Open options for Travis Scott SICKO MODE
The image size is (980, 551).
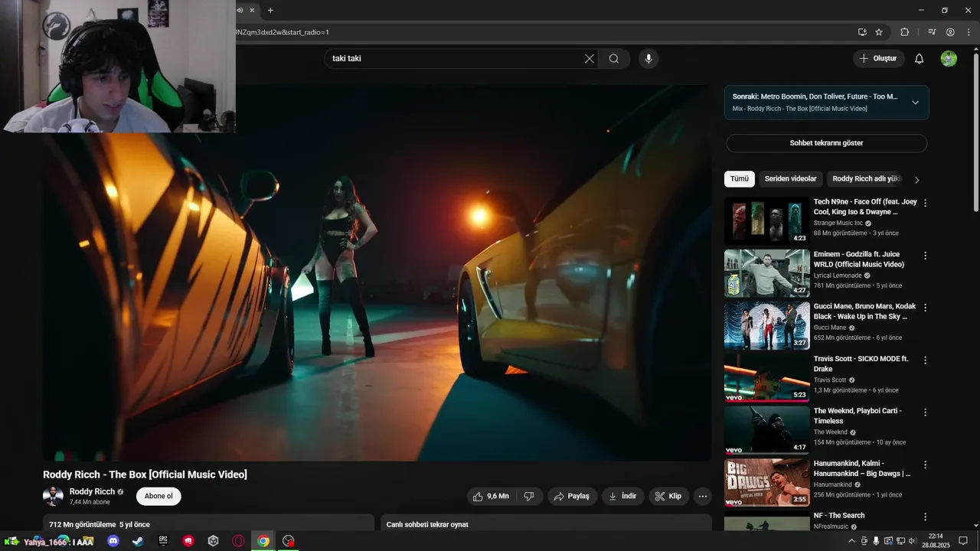coord(925,360)
